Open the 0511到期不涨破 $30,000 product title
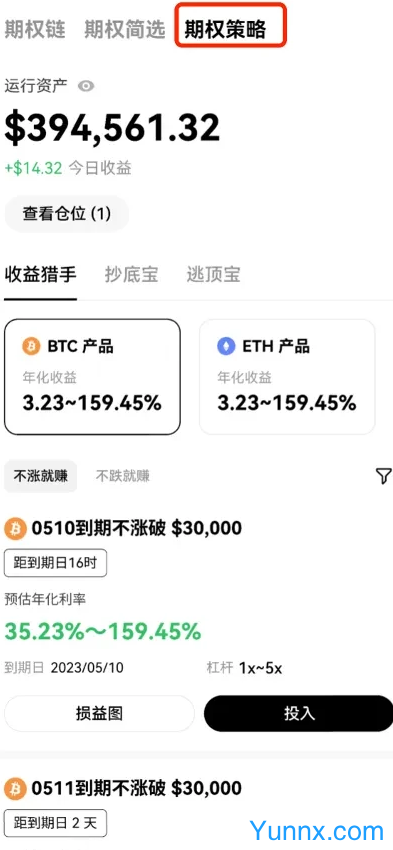Screen dimensions: 393x850 click(137, 788)
